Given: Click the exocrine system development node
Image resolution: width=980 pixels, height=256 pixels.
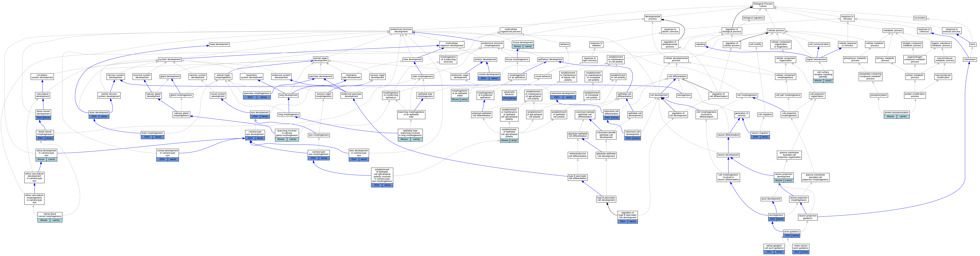Looking at the screenshot, I should coord(142,77).
